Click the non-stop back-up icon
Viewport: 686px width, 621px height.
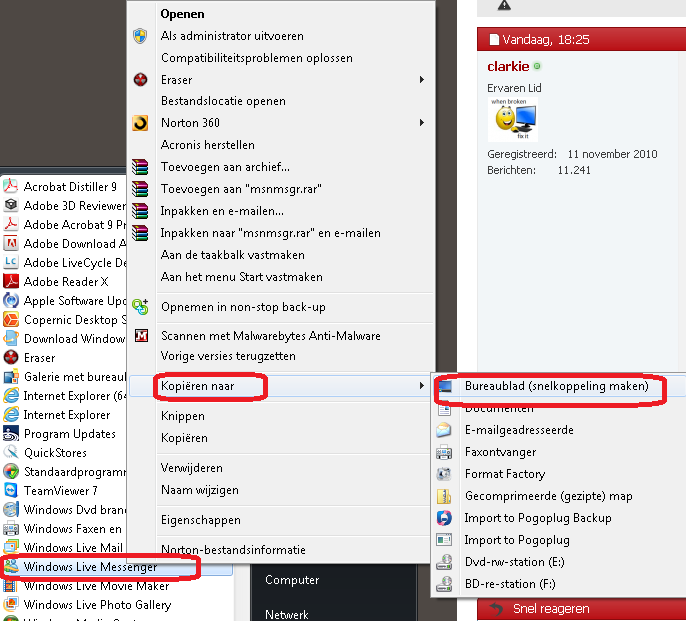coord(140,307)
